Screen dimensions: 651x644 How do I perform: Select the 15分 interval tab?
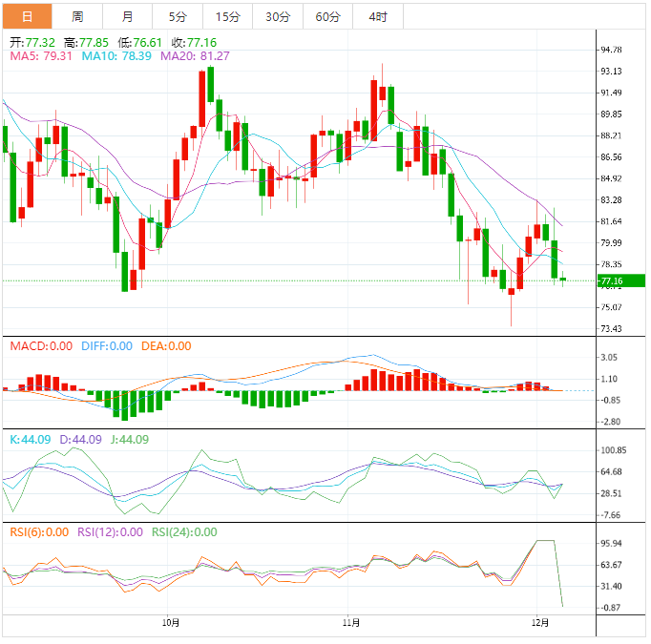point(227,17)
